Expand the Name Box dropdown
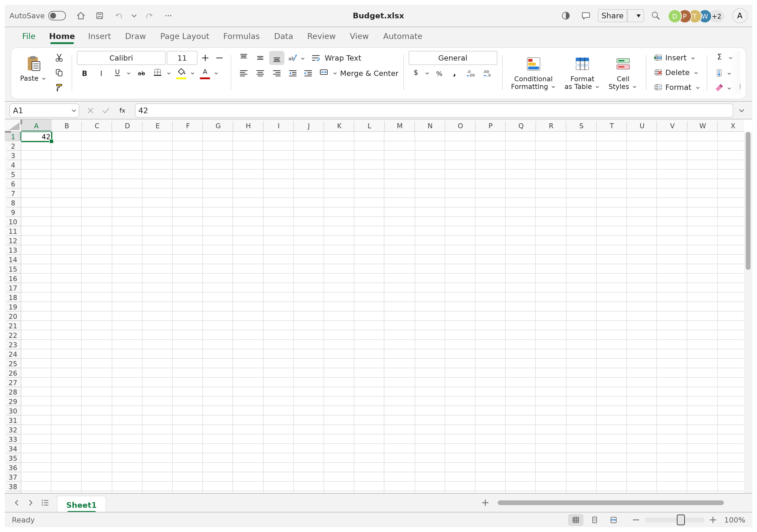The image size is (757, 532). [x=74, y=111]
